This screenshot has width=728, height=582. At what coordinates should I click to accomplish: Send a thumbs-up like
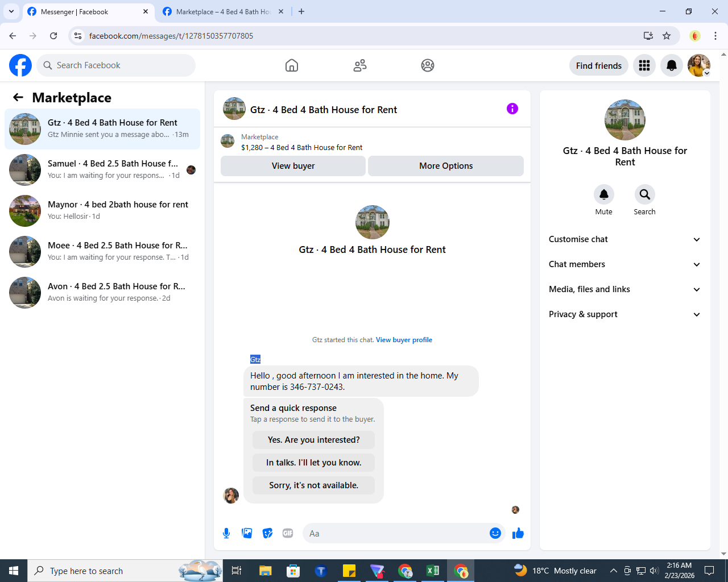518,533
